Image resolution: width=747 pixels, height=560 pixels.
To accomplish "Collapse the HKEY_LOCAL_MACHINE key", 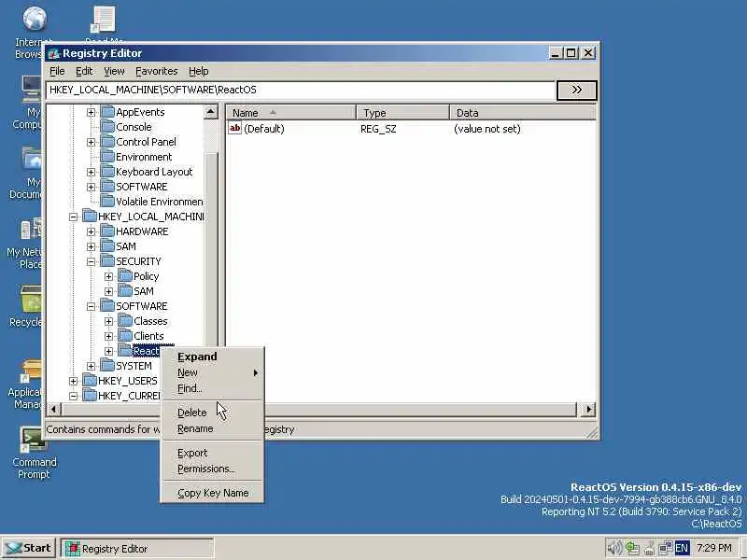I will (73, 217).
